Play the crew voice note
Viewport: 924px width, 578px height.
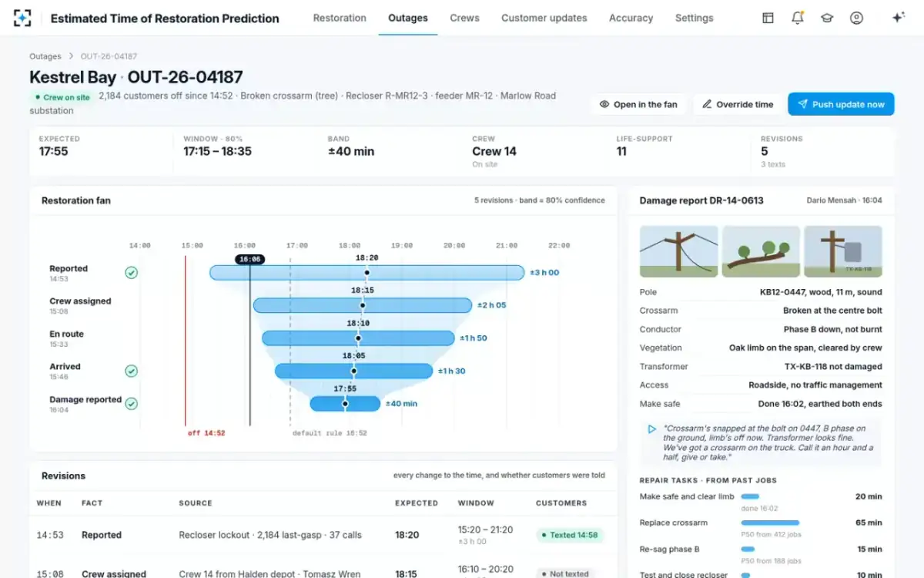coord(652,429)
